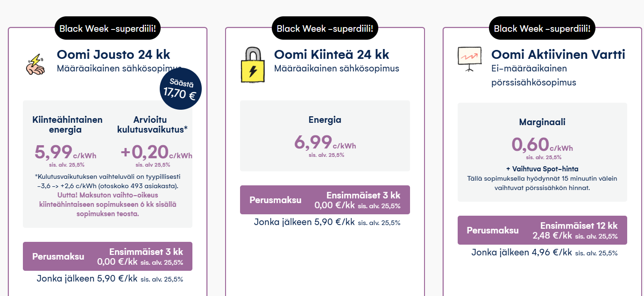Image resolution: width=644 pixels, height=296 pixels.
Task: Open the Oomi Kiinteä 24 kk heading
Action: [x=332, y=55]
